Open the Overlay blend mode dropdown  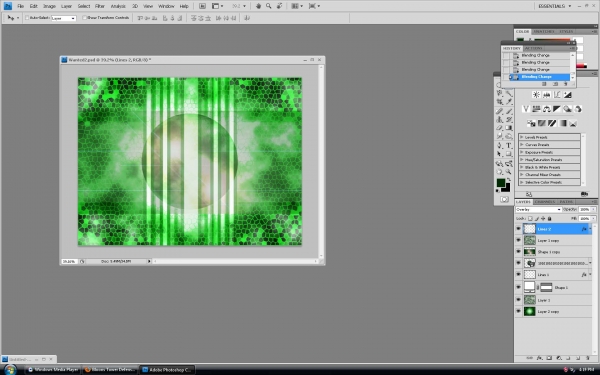538,209
